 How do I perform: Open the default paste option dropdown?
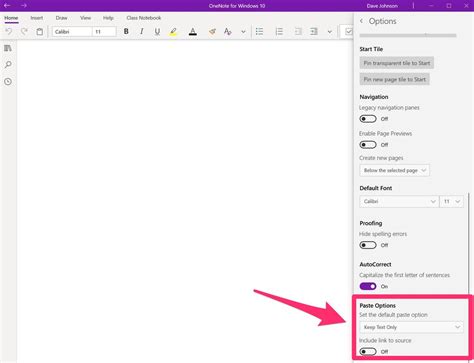pyautogui.click(x=411, y=327)
